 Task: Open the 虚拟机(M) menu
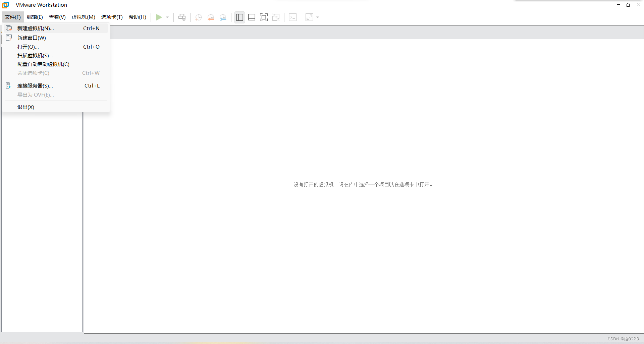pos(84,17)
